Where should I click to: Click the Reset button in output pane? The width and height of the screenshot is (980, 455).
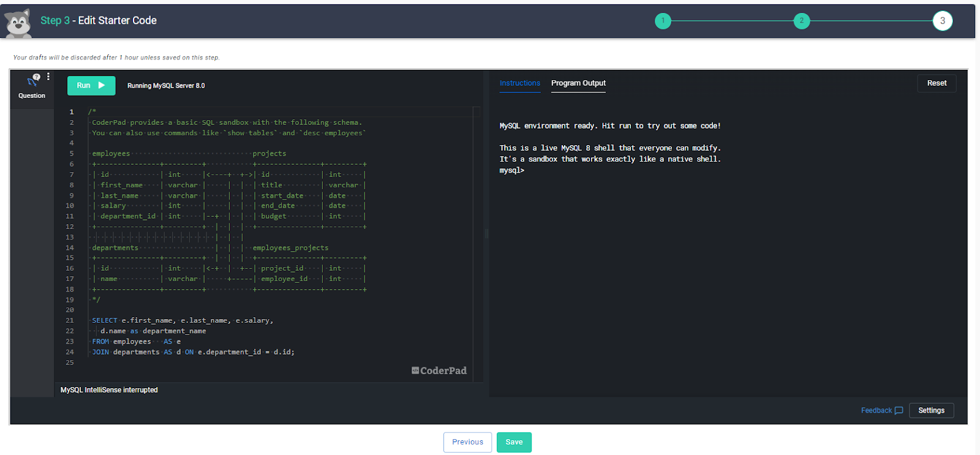point(937,83)
